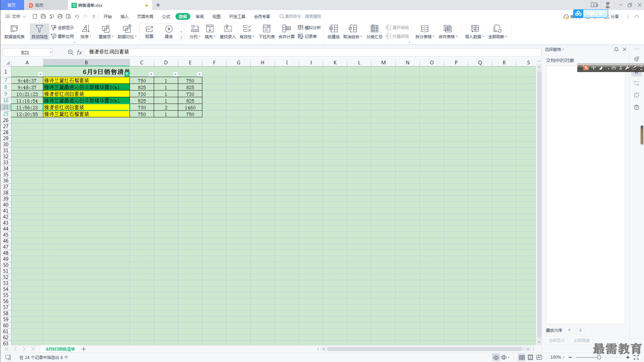Click the zoom out minus button

(570, 357)
